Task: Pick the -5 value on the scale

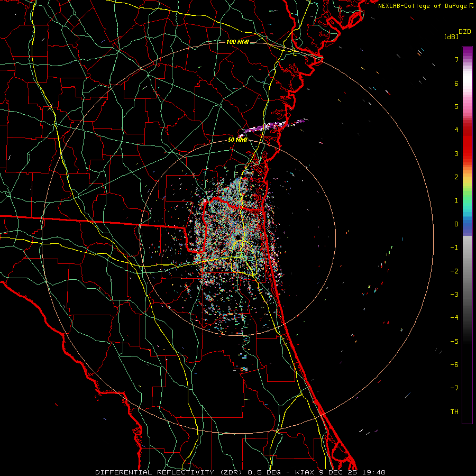Action: 454,342
